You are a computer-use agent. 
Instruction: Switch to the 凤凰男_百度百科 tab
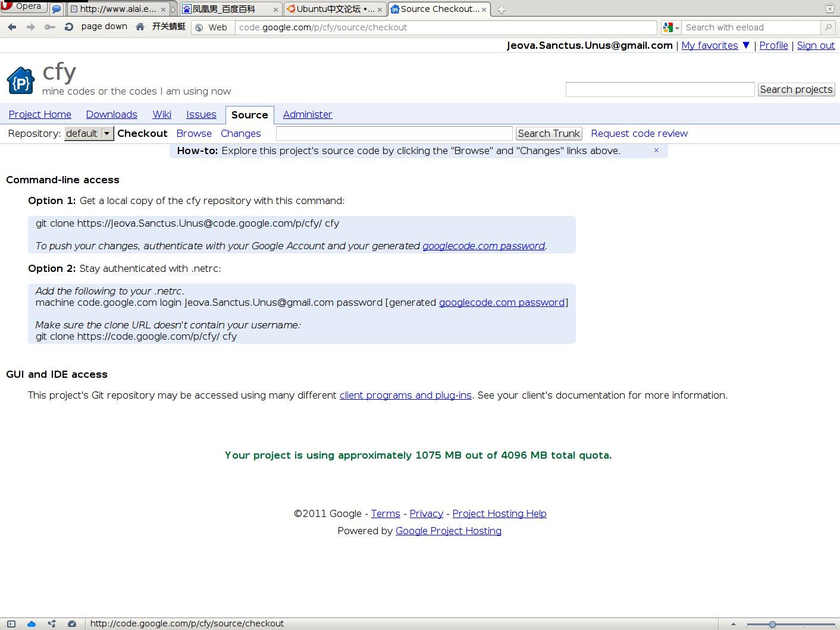click(x=230, y=10)
